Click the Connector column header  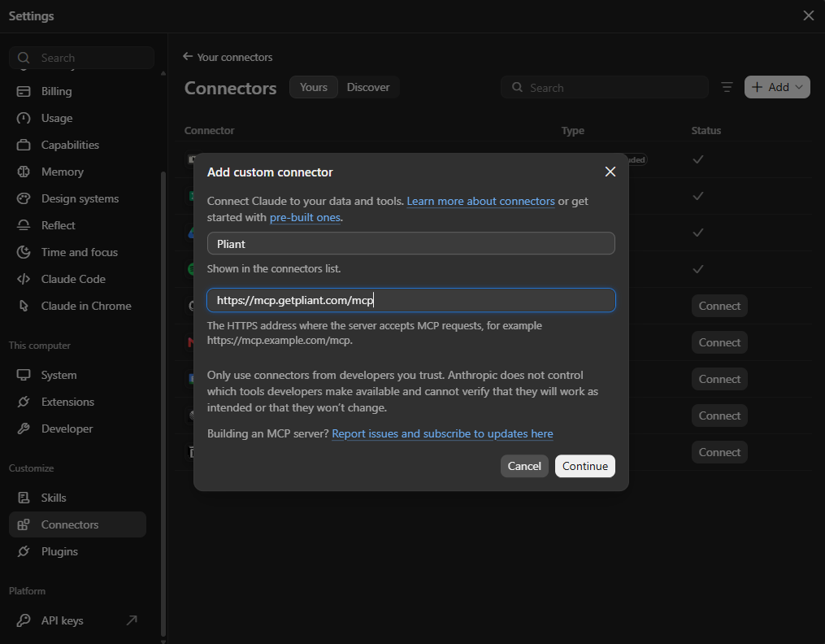[209, 130]
